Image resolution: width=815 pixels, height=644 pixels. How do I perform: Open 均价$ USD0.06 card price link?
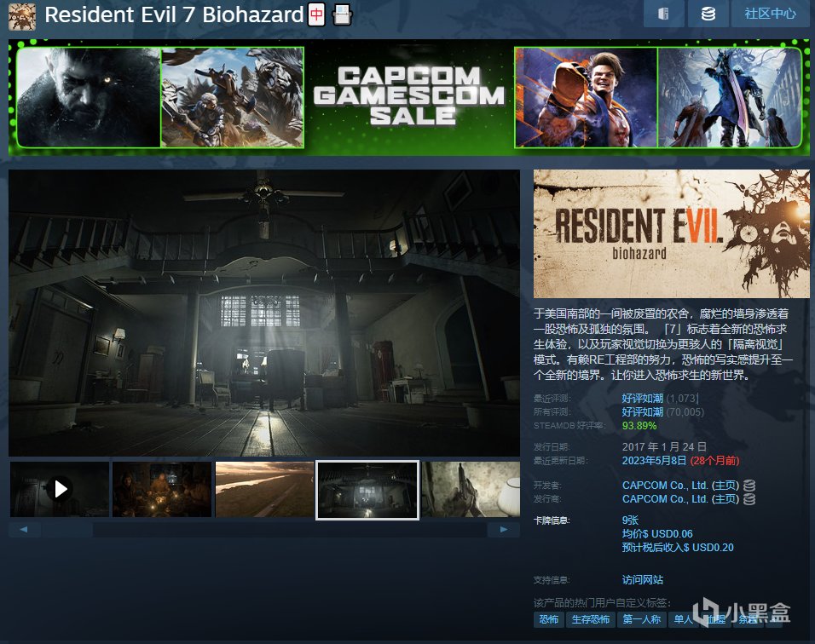[x=657, y=534]
